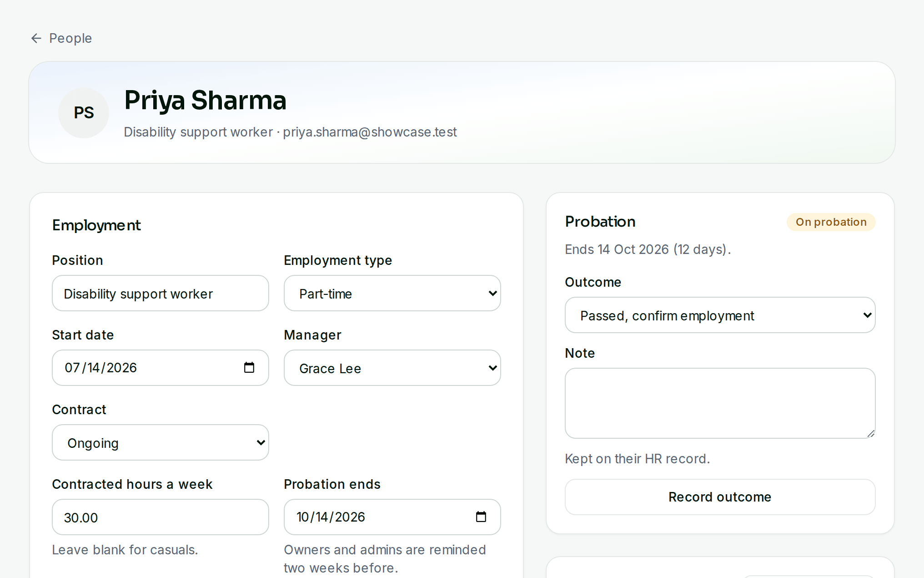Click the Contracted hours a week field
This screenshot has height=578, width=924.
(161, 517)
